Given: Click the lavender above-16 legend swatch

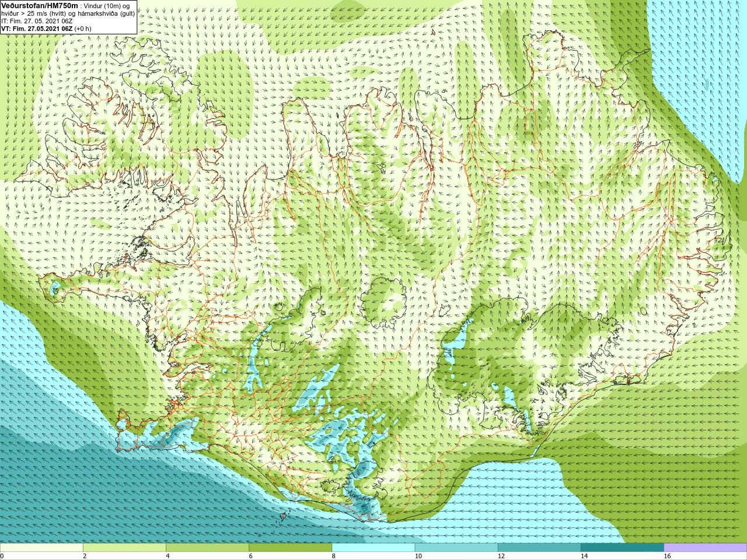Looking at the screenshot, I should point(706,548).
